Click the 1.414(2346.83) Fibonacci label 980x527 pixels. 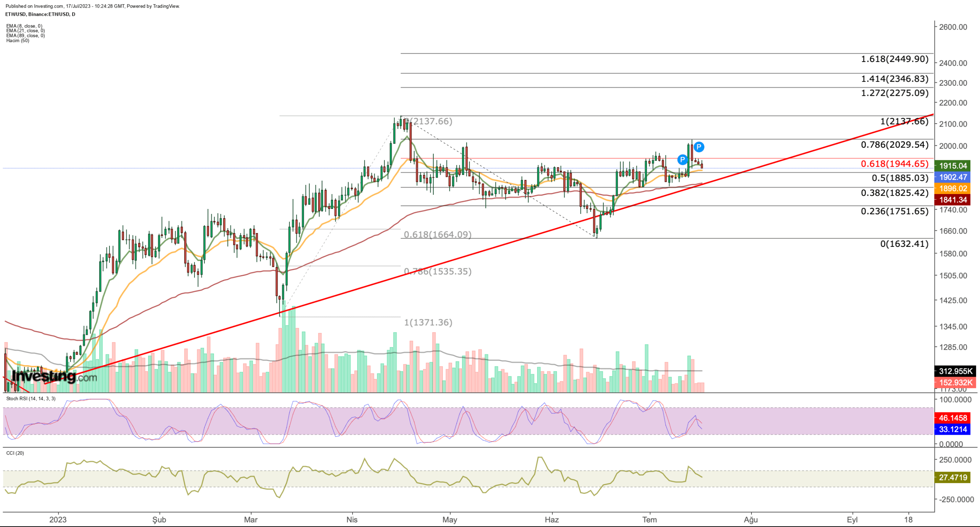click(x=895, y=79)
